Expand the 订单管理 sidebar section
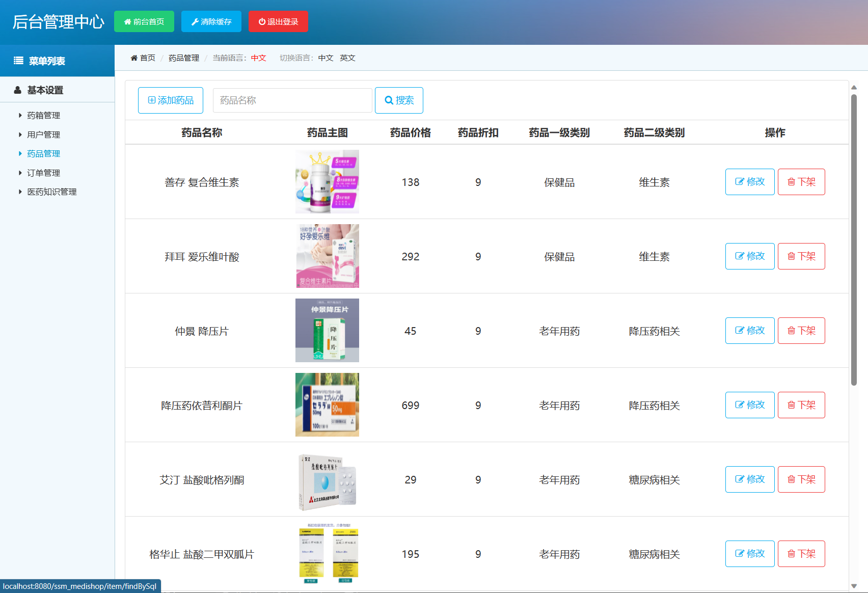 coord(43,172)
